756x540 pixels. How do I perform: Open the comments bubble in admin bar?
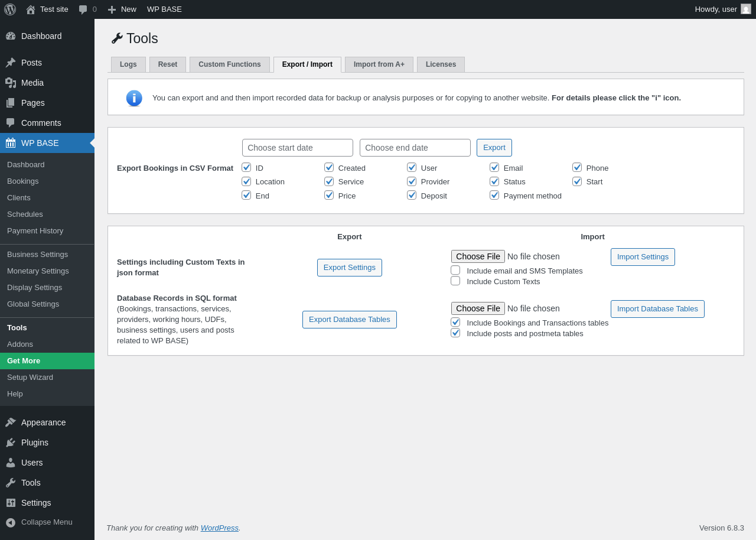[83, 9]
